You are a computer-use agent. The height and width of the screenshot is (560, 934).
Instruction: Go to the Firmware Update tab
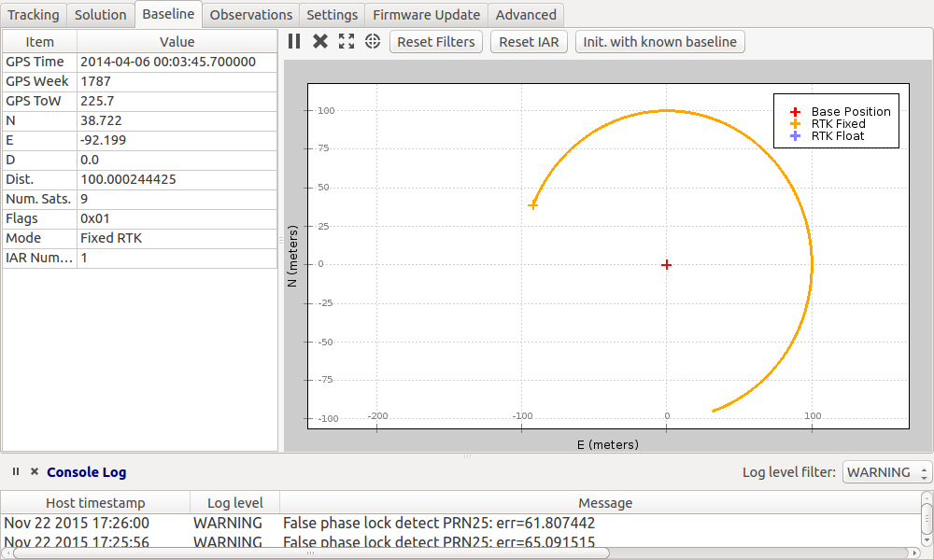pyautogui.click(x=426, y=15)
